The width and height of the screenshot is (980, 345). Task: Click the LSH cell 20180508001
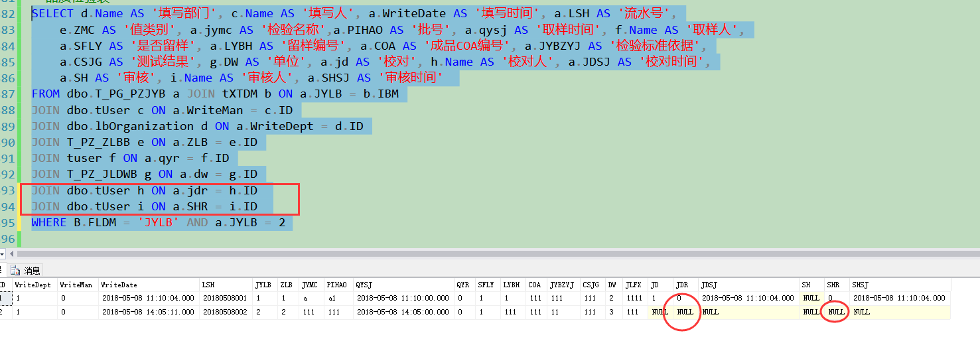coord(226,298)
